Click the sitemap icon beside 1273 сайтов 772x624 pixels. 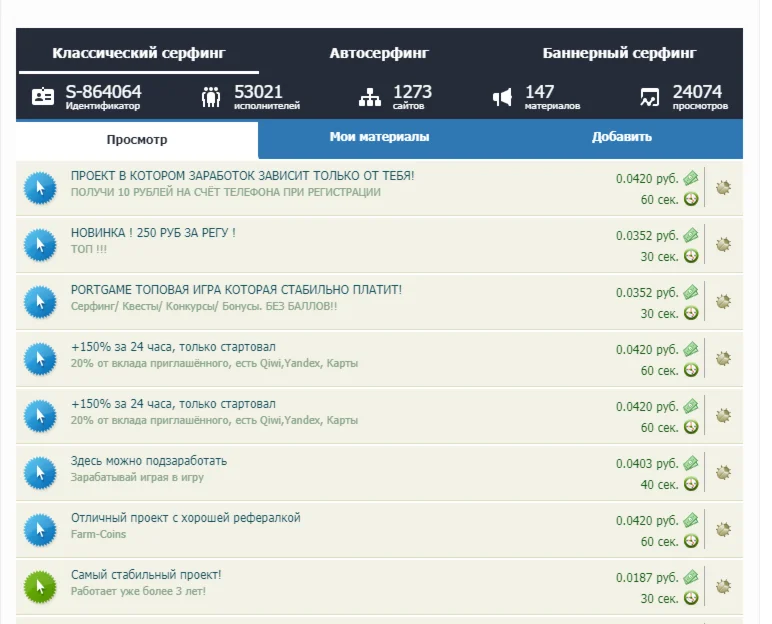pos(370,97)
